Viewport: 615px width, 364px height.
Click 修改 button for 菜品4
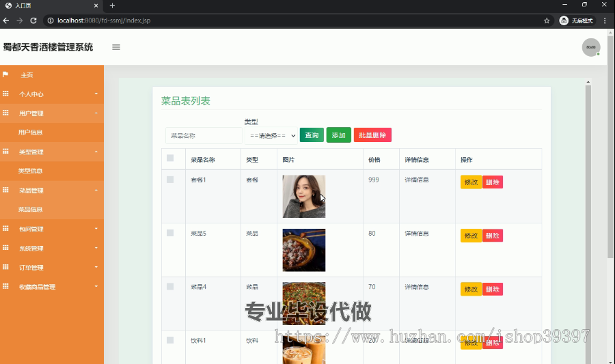[471, 289]
